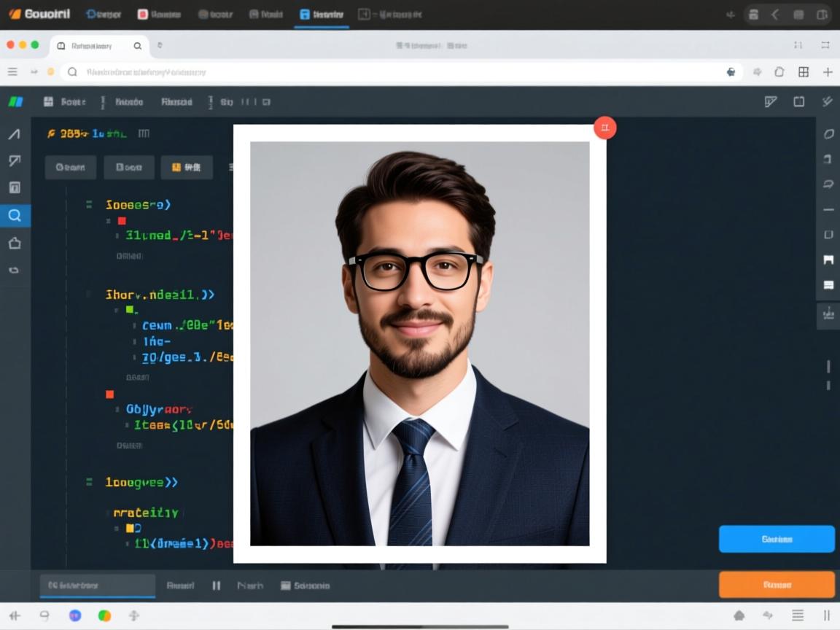Click the blue button at bottom right
Viewport: 840px width, 630px height.
pyautogui.click(x=776, y=539)
